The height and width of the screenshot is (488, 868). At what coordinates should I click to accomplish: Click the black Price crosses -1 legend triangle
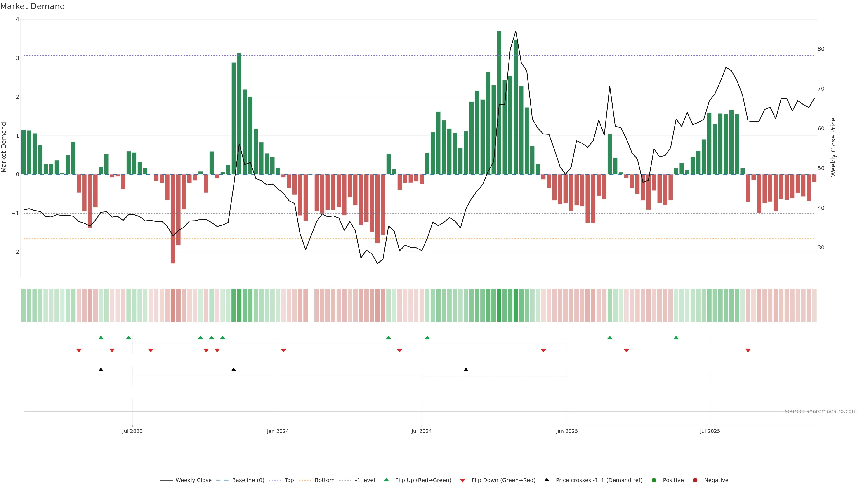click(x=547, y=480)
